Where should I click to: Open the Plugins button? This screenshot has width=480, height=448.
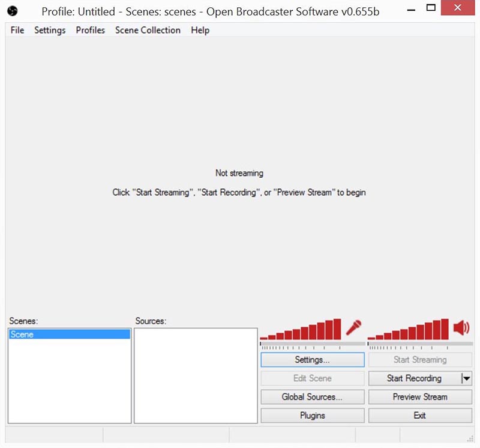click(x=313, y=416)
